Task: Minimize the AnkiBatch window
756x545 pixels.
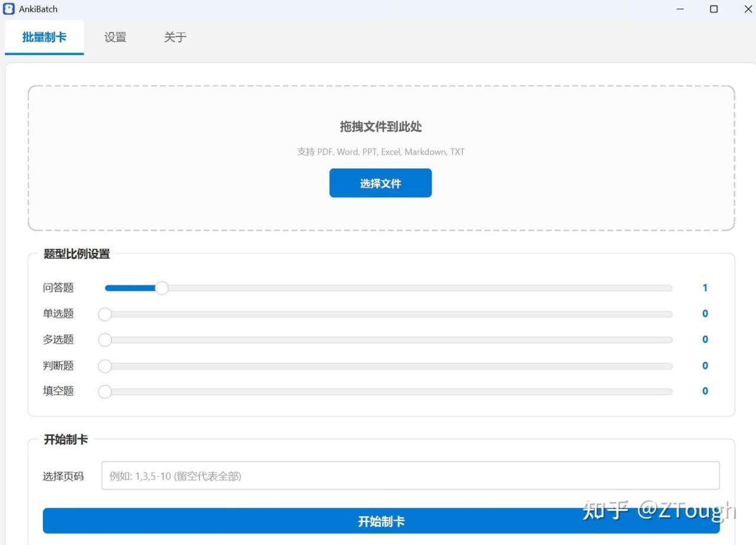Action: [680, 9]
